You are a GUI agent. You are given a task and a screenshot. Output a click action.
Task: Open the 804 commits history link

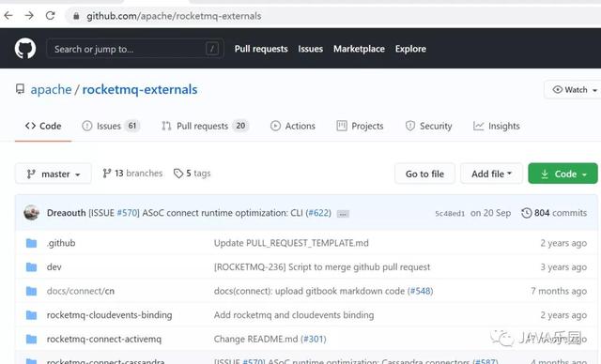554,213
